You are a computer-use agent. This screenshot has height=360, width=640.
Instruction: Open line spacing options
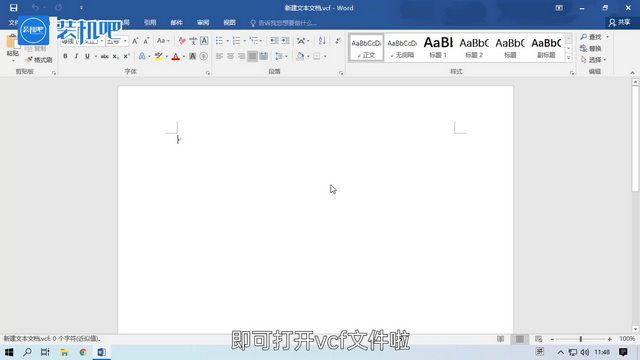click(x=281, y=56)
